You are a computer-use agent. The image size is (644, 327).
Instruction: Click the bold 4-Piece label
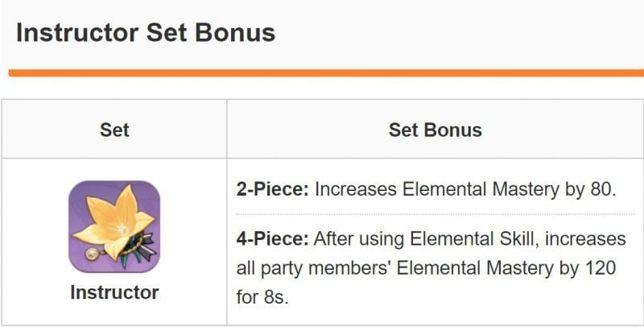pos(273,240)
